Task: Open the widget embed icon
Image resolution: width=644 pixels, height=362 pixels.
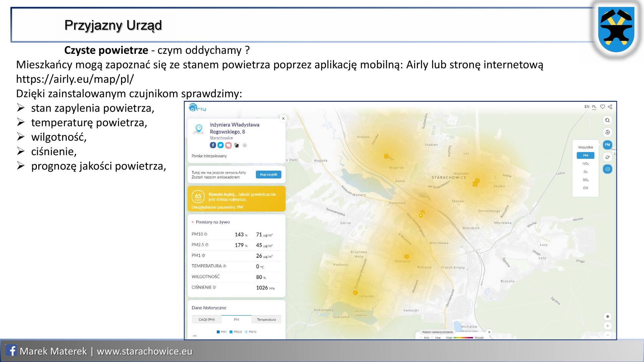Action: click(x=236, y=145)
